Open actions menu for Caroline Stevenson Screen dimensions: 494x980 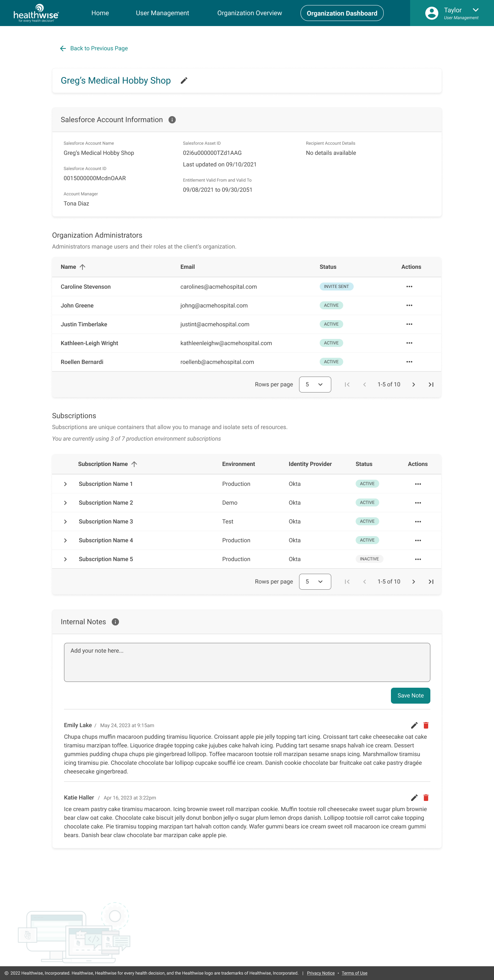[409, 287]
